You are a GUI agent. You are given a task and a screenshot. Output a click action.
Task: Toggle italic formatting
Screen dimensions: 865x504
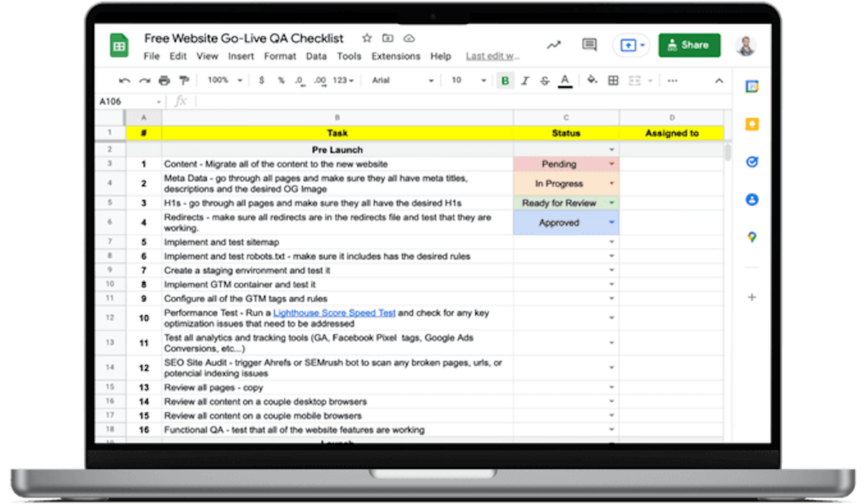click(525, 80)
